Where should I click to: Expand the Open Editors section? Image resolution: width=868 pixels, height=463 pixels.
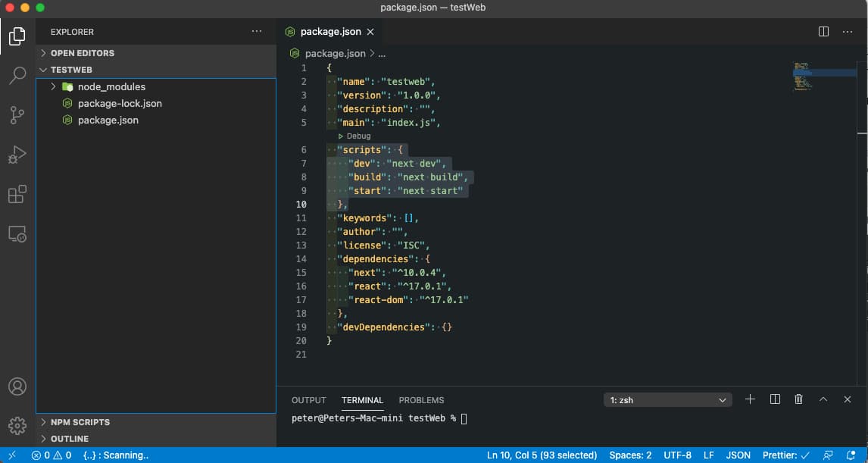point(156,53)
